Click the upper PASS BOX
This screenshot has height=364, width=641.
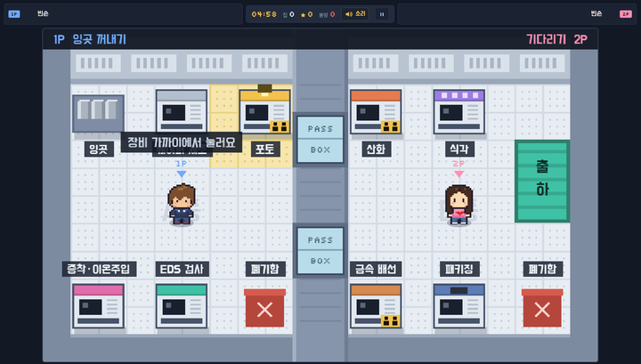point(320,140)
